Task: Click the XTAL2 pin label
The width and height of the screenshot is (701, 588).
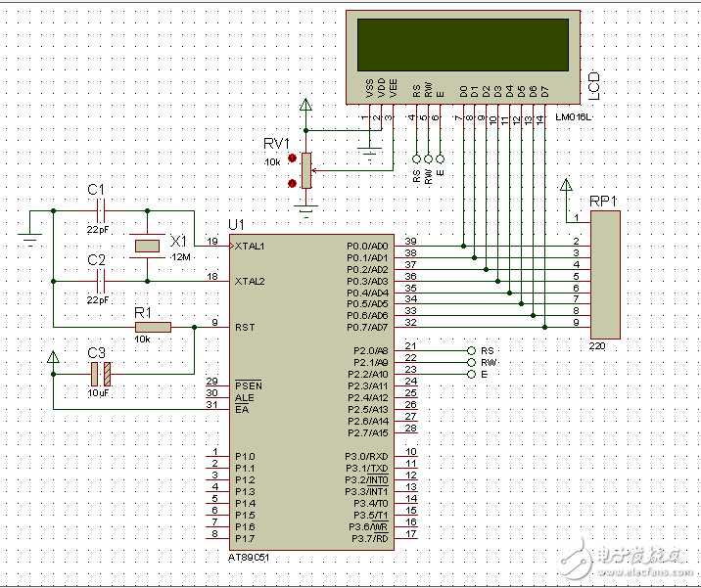Action: [250, 281]
